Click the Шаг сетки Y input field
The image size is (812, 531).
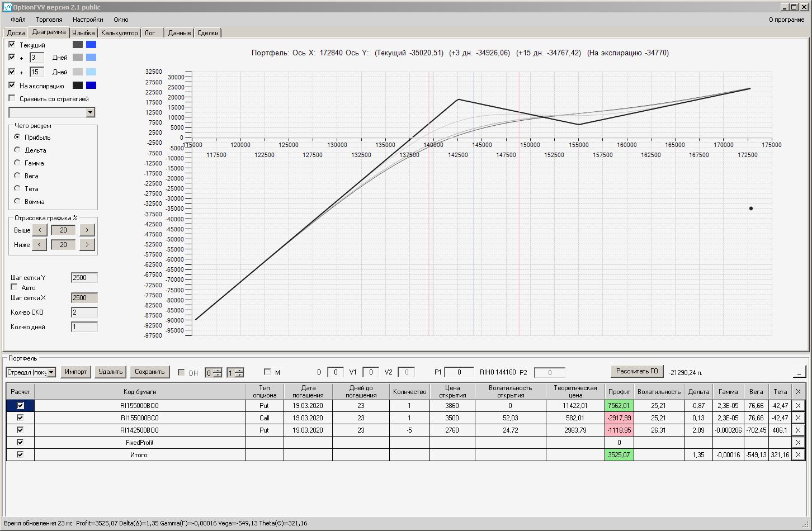coord(84,278)
